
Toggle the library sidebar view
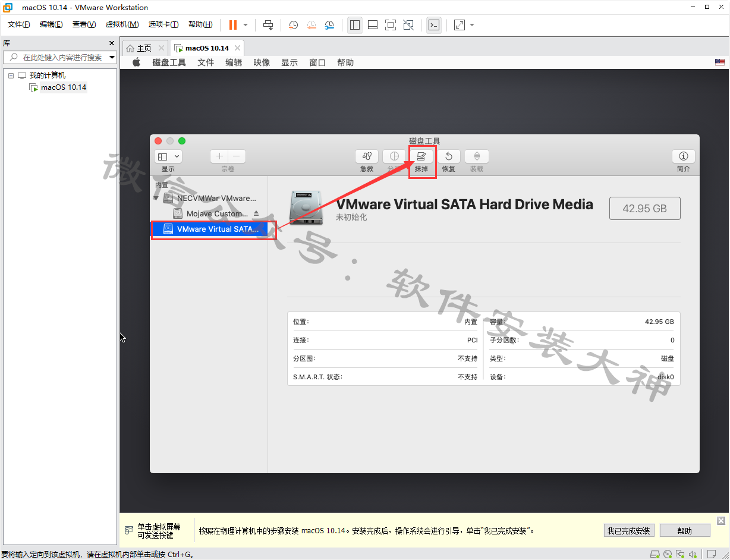(x=355, y=25)
